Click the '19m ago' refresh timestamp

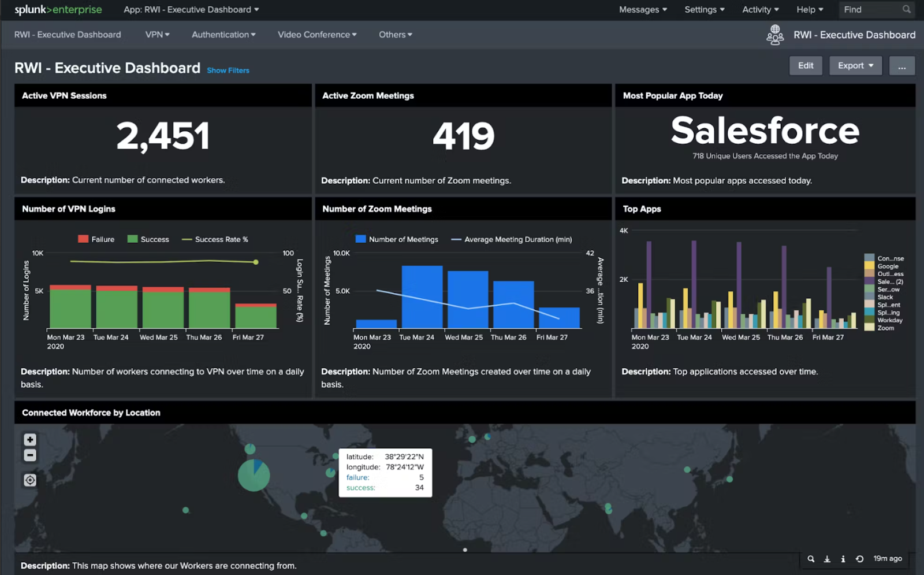pyautogui.click(x=888, y=559)
